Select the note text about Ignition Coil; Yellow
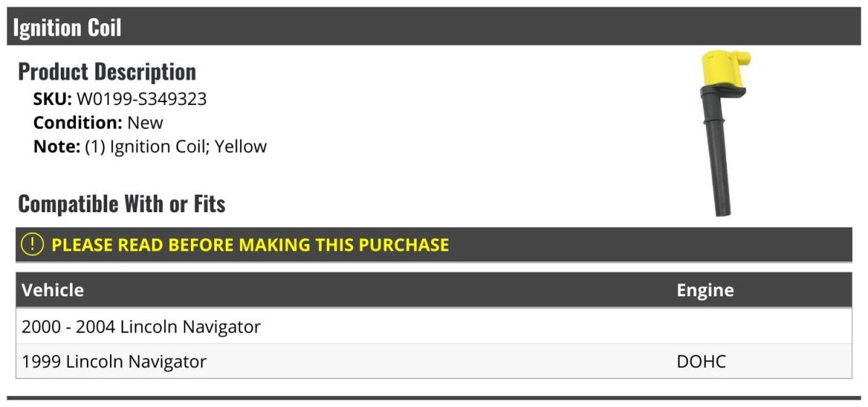The width and height of the screenshot is (868, 407). (x=176, y=146)
